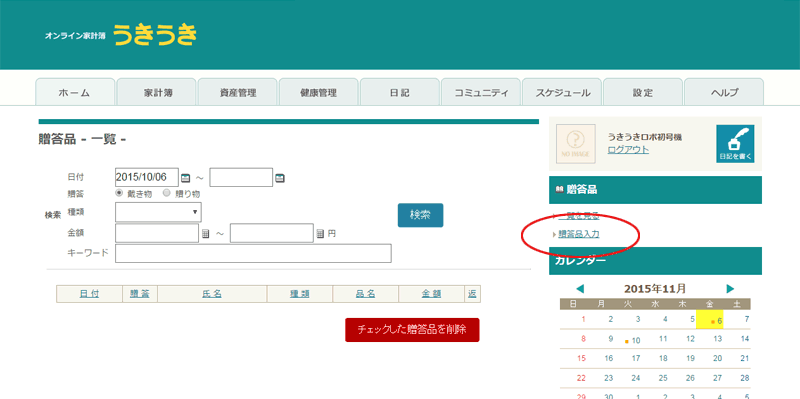
Task: Click the NO IMAGE profile picture
Action: coord(576,144)
